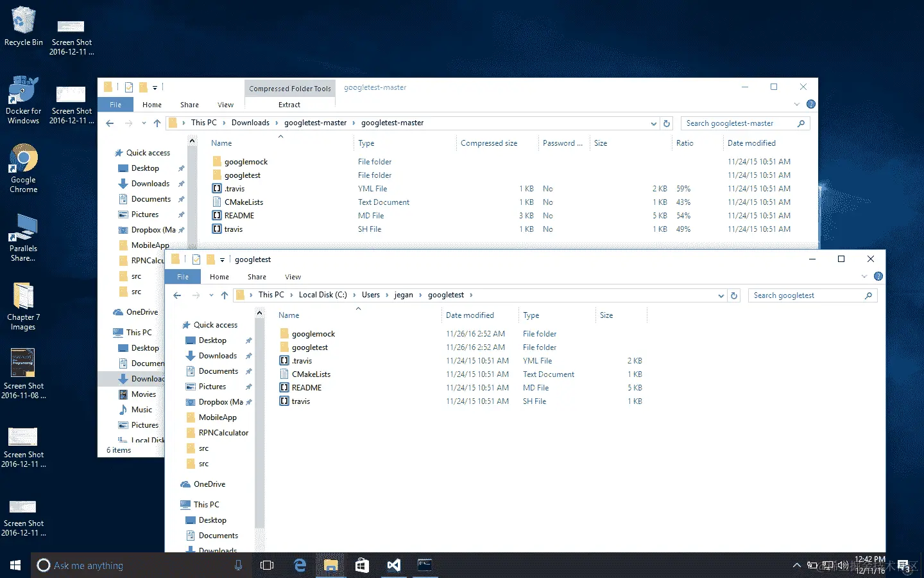Expand the ribbon in googletest window
The height and width of the screenshot is (578, 924).
point(864,276)
